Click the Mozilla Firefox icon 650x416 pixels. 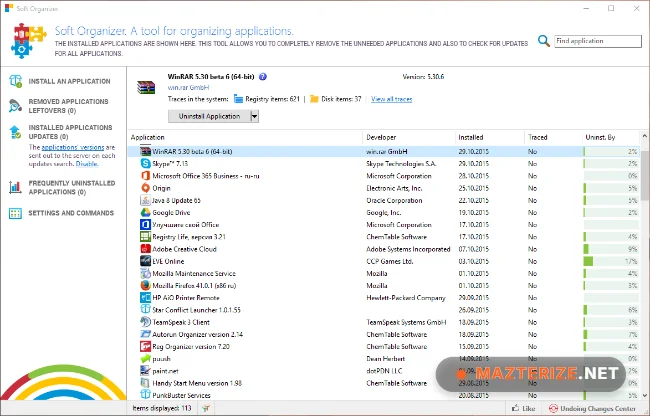tap(146, 285)
